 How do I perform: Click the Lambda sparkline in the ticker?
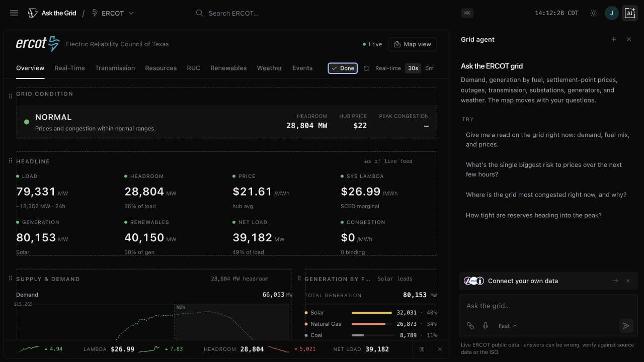point(150,349)
